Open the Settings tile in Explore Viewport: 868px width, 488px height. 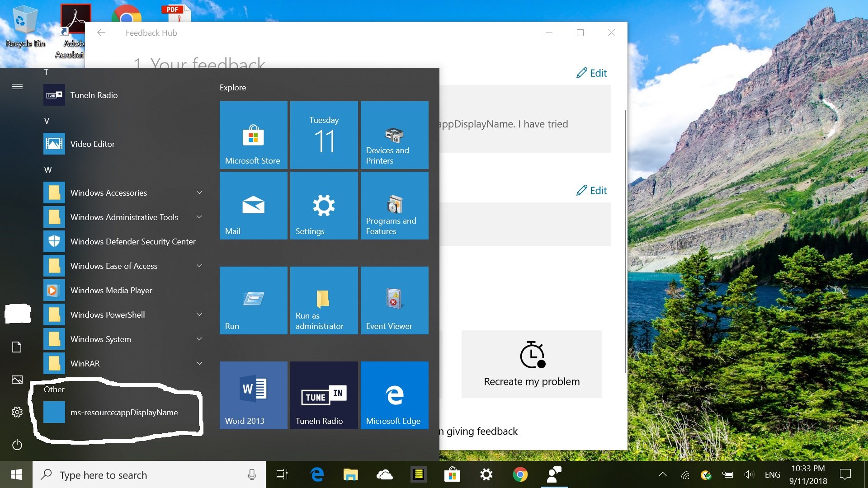[324, 206]
